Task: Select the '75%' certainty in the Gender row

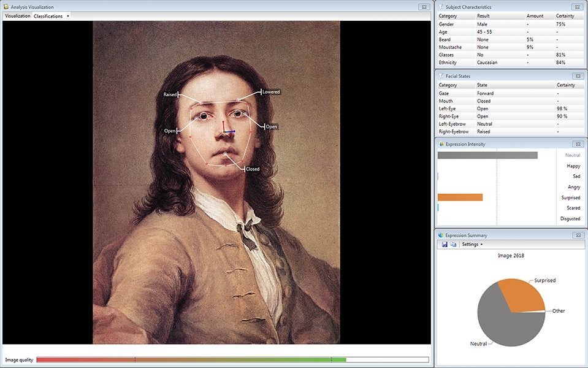Action: point(560,25)
